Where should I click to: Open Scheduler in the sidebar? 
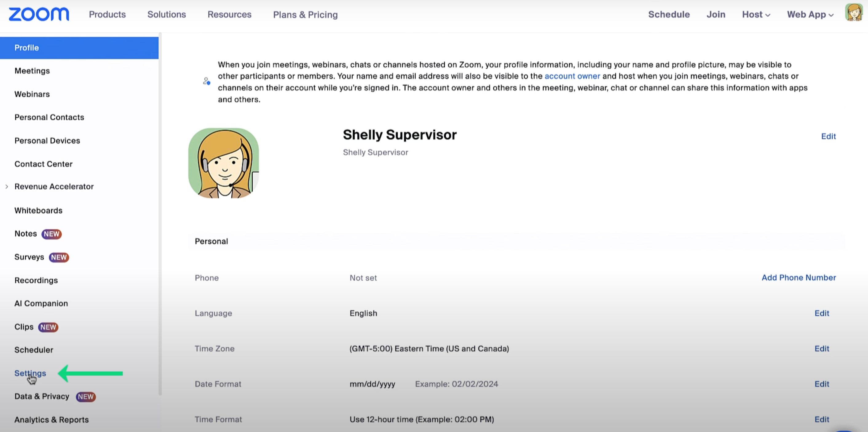34,350
